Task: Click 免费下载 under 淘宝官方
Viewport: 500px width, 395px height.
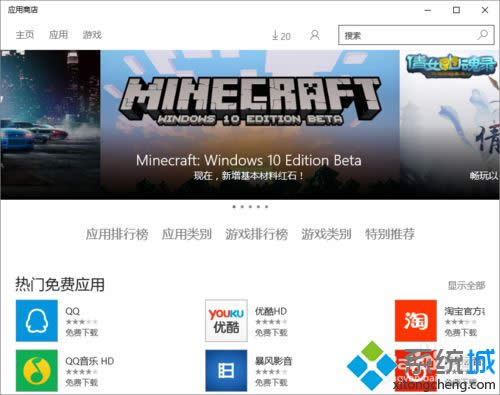Action: tap(461, 333)
